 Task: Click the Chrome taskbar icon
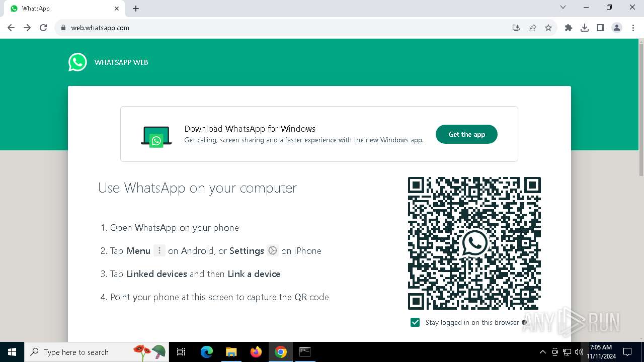[281, 352]
